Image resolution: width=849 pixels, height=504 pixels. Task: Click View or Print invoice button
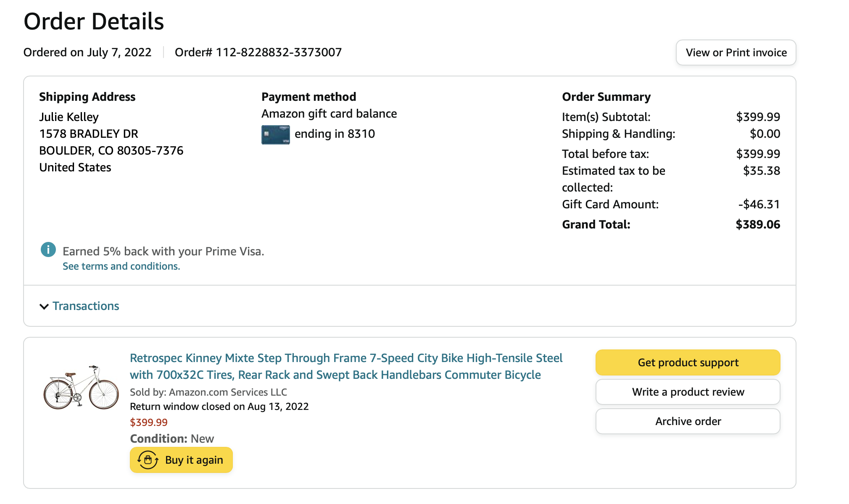click(x=736, y=52)
